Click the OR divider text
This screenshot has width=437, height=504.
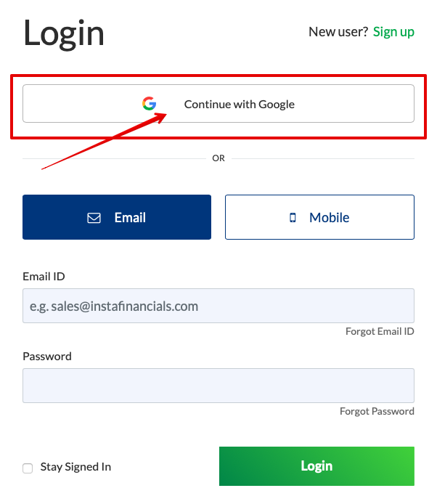point(218,158)
